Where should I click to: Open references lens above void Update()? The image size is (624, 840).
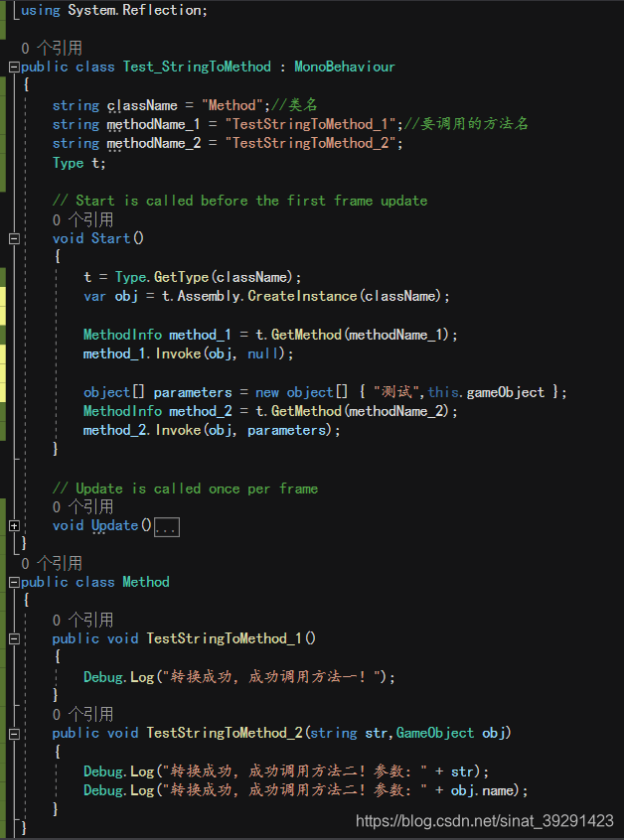pyautogui.click(x=82, y=506)
